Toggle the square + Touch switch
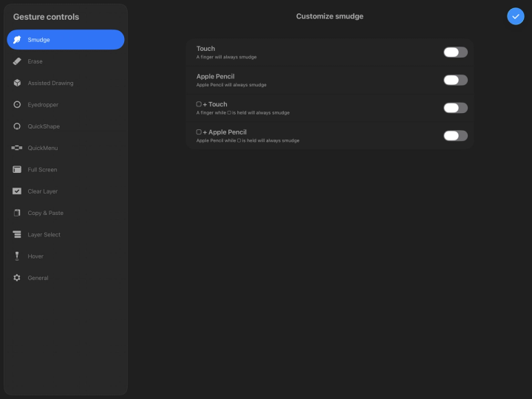 (455, 108)
